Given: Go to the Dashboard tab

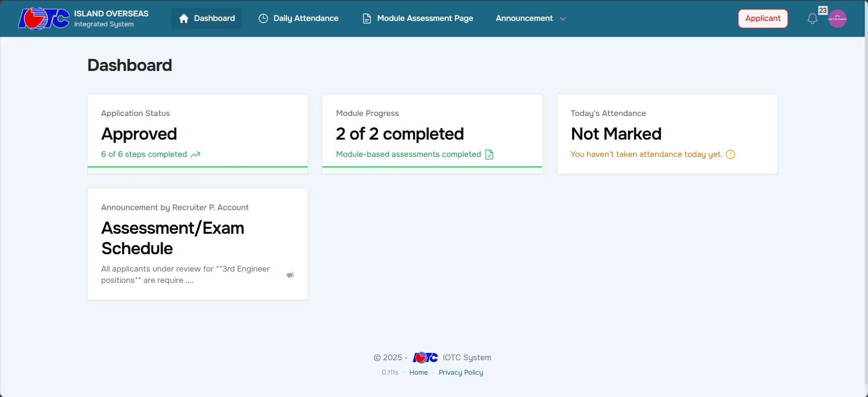Looking at the screenshot, I should point(207,19).
